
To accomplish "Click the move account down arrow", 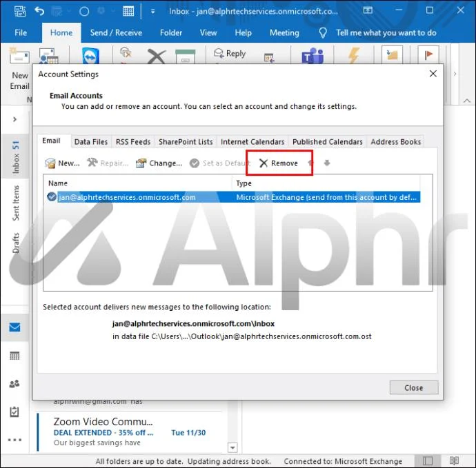I will pos(326,163).
